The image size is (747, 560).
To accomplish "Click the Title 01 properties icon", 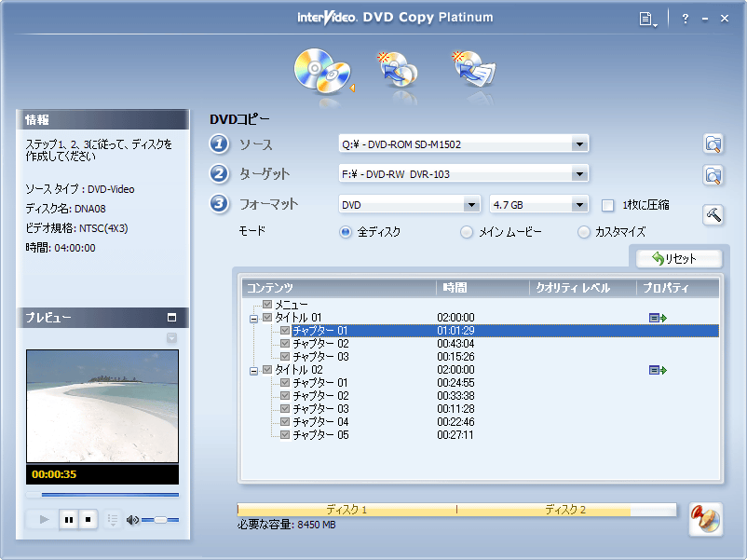I will point(658,318).
